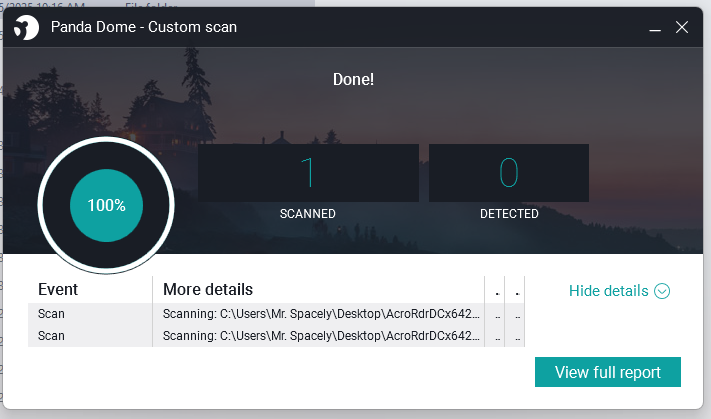Screen dimensions: 711x419
Task: Click the Panda Dome - Custom scan title
Action: coord(144,27)
